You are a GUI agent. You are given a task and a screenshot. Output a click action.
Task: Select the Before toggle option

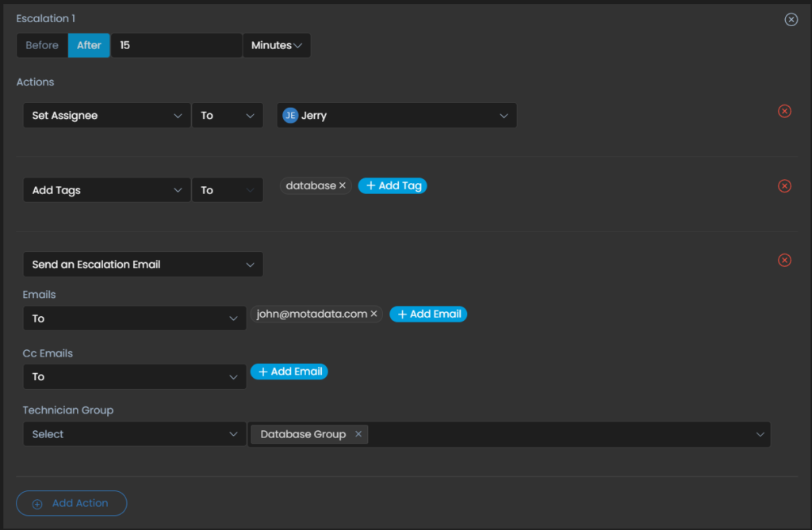click(x=42, y=45)
